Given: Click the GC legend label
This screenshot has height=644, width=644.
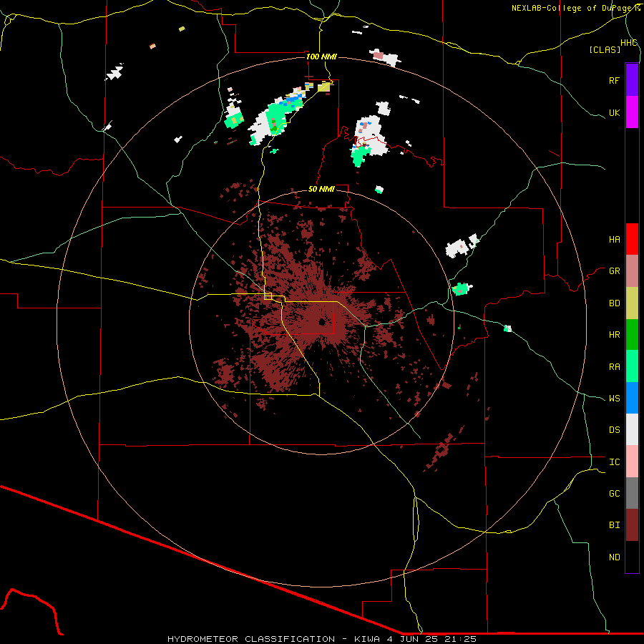Looking at the screenshot, I should (x=614, y=494).
